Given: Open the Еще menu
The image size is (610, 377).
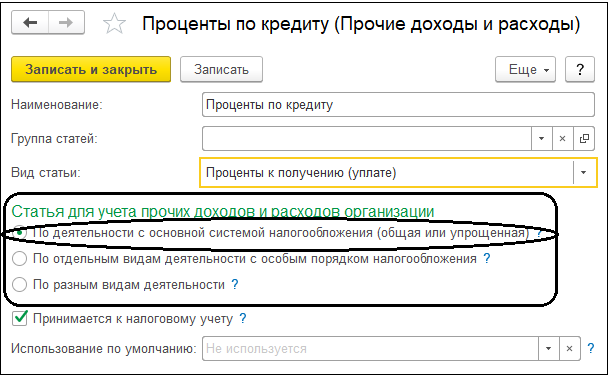Looking at the screenshot, I should (x=525, y=69).
